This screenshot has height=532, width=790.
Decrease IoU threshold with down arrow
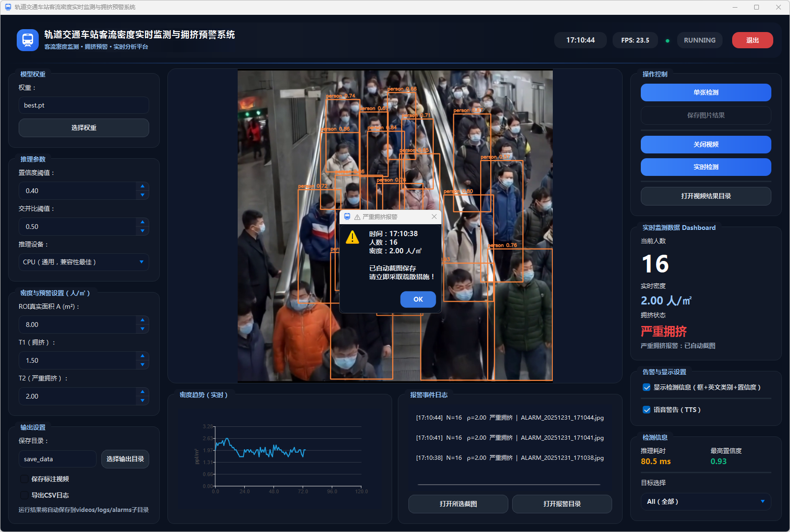[x=143, y=231]
